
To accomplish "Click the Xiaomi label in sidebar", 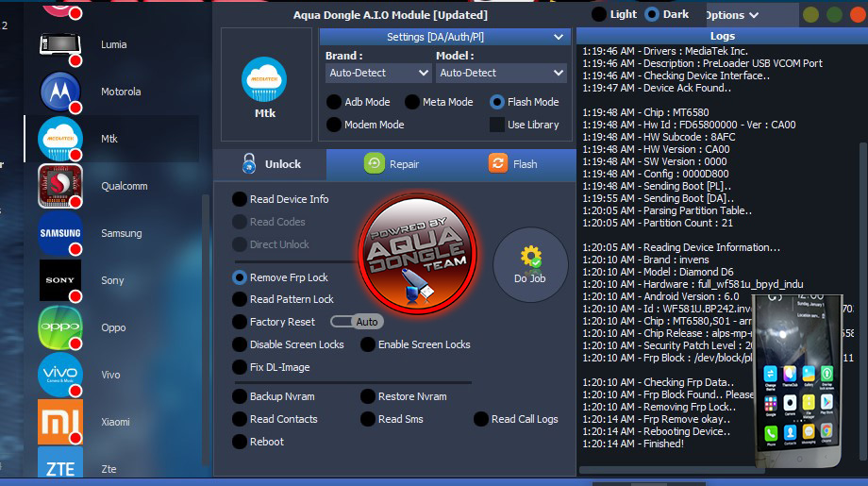I will click(x=115, y=423).
